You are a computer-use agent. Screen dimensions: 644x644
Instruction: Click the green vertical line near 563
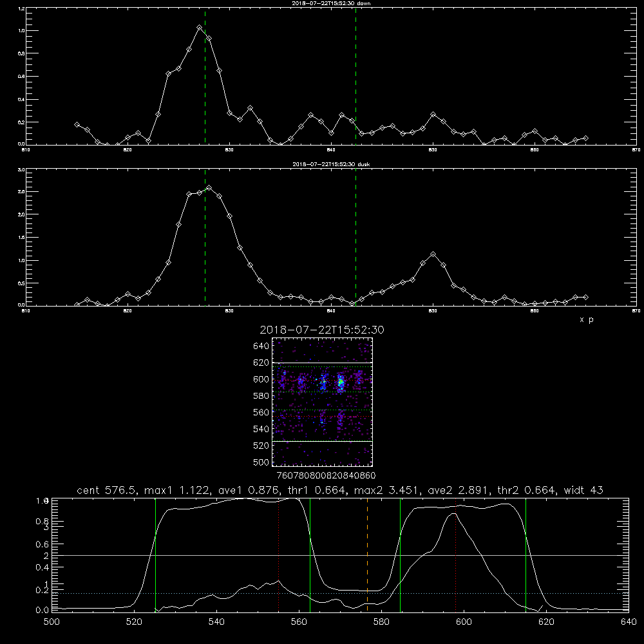pyautogui.click(x=310, y=554)
